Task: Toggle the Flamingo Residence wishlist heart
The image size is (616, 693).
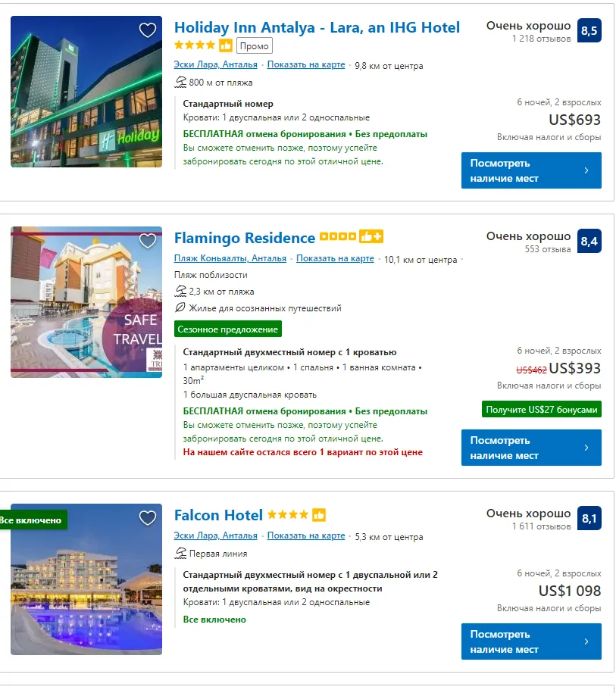Action: (x=148, y=241)
